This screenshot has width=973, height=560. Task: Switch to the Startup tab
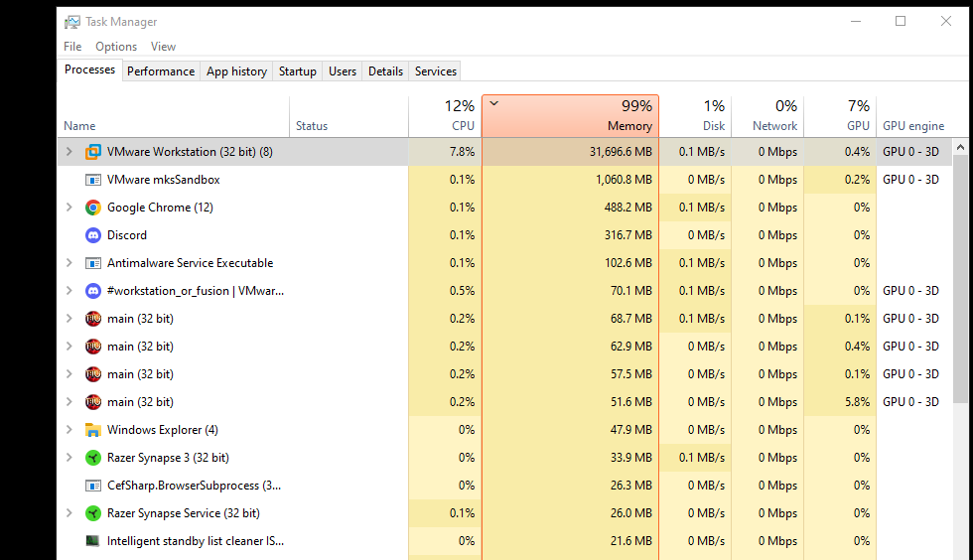pos(297,71)
